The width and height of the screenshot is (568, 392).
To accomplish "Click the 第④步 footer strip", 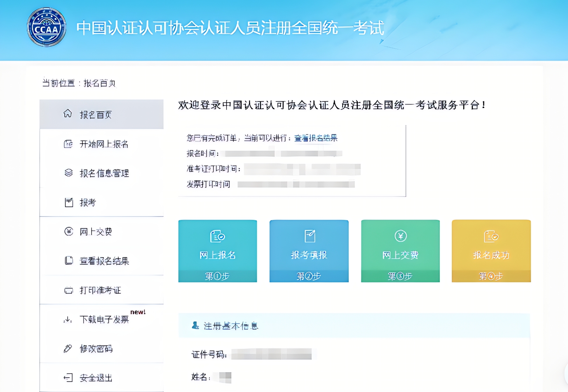I will click(491, 276).
